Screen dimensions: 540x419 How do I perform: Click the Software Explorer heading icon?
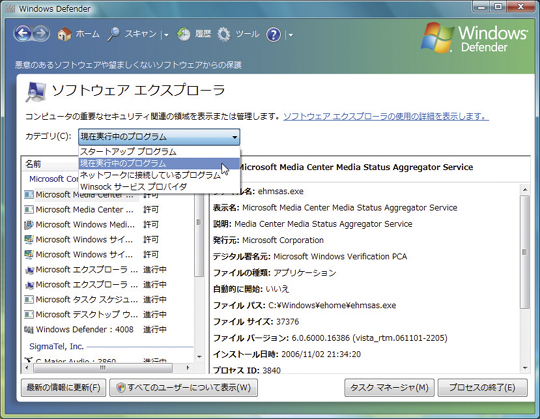tap(35, 91)
